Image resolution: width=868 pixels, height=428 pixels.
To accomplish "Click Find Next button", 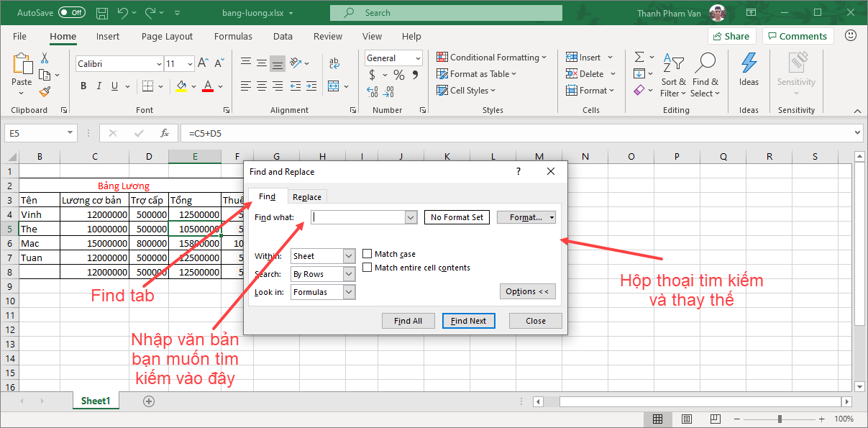I will [468, 321].
